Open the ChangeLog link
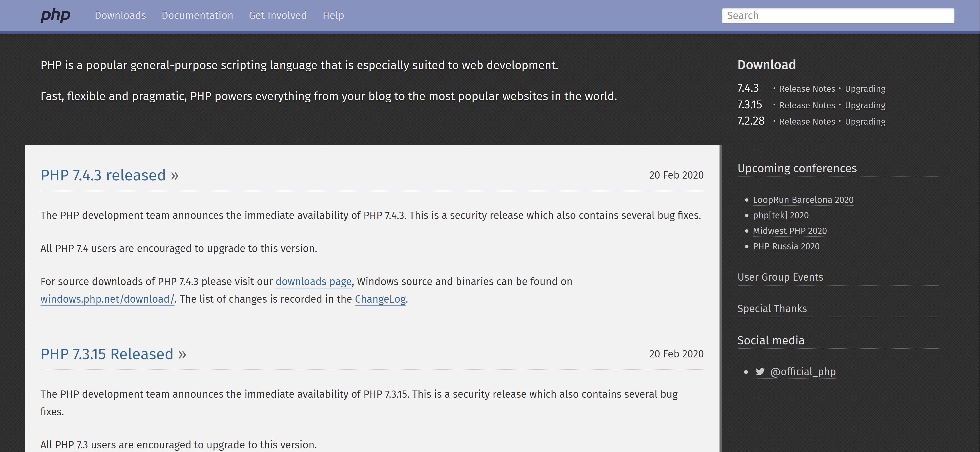This screenshot has width=980, height=452. tap(380, 299)
